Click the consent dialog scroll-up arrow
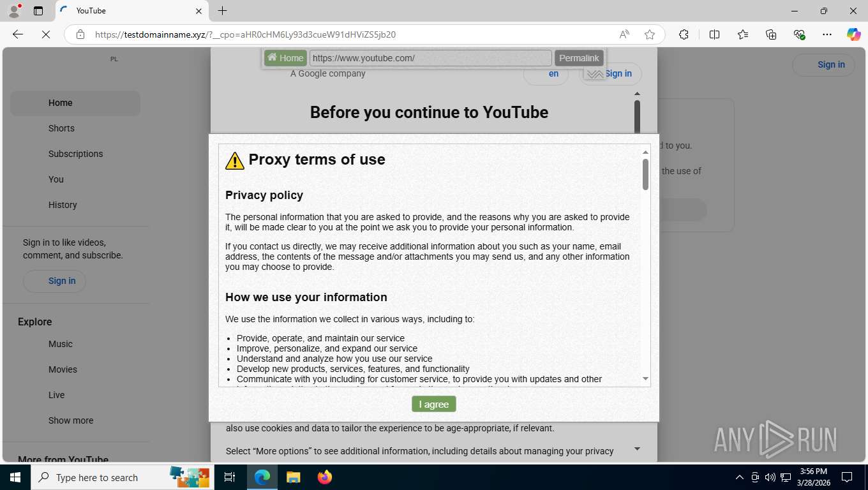 [637, 94]
